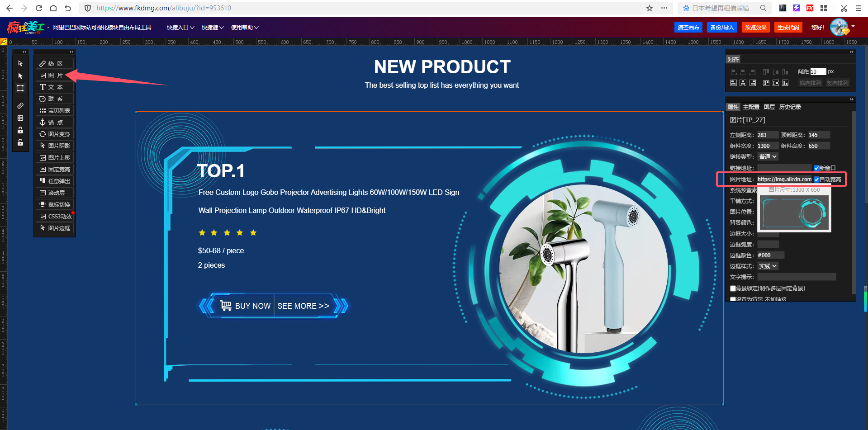Screen dimensions: 868x430
Task: Click the 备份/导入 button
Action: click(722, 28)
